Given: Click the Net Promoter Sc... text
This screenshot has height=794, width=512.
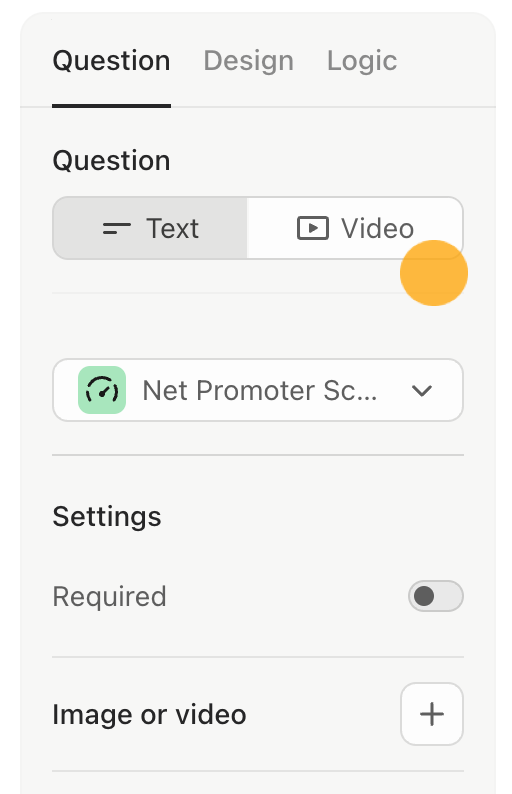Looking at the screenshot, I should click(260, 390).
